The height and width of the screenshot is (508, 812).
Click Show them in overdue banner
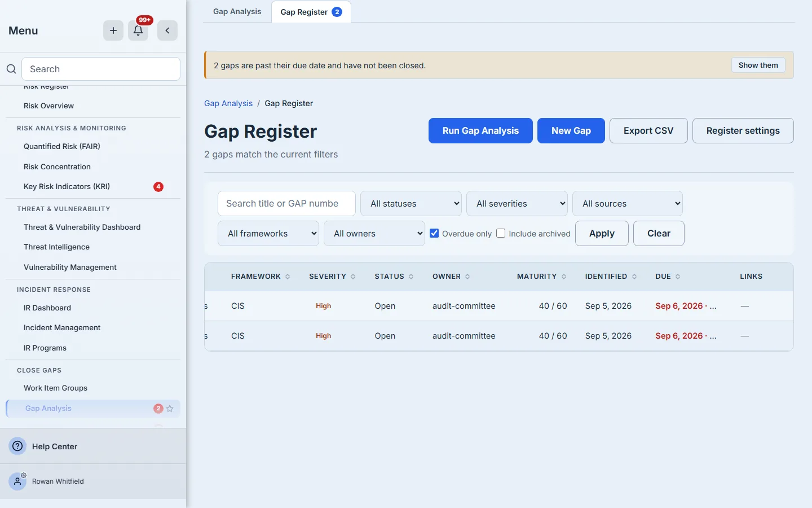click(x=758, y=65)
